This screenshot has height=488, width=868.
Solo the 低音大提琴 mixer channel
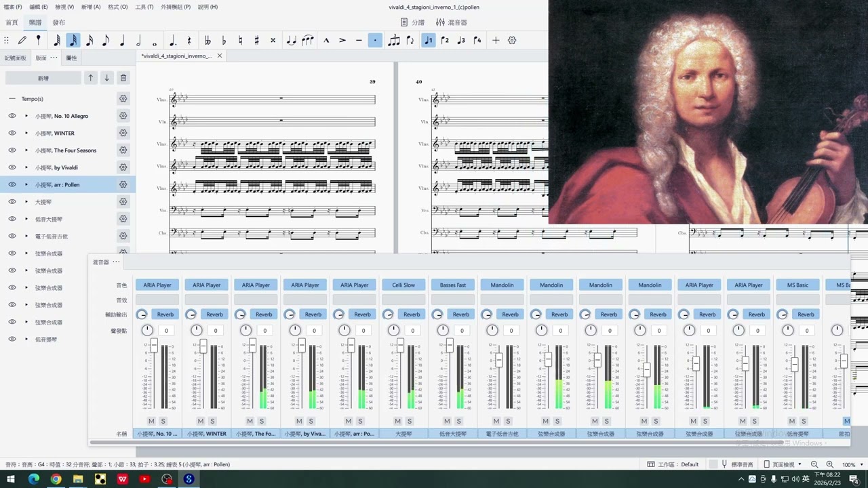458,421
